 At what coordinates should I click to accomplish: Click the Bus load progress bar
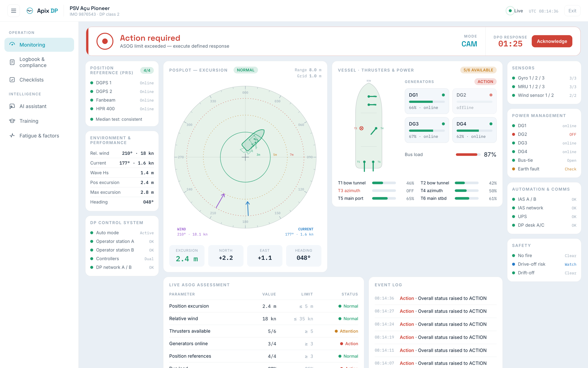tap(468, 155)
